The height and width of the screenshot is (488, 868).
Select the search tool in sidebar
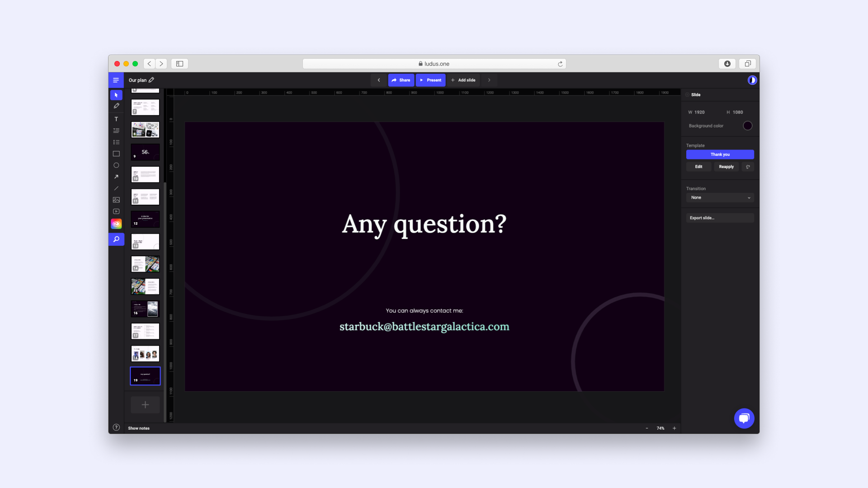point(116,239)
